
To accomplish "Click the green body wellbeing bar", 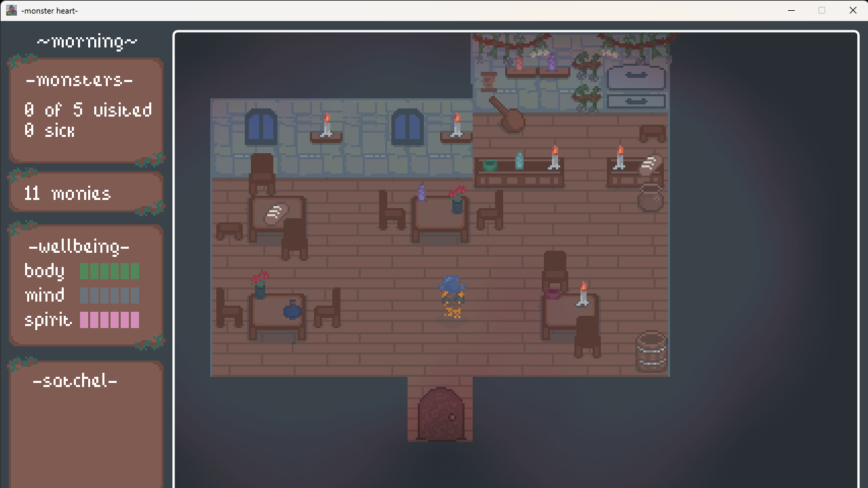I will point(109,271).
